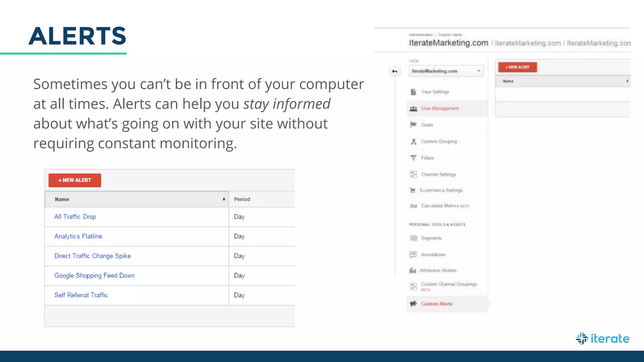Click the Segments icon
Viewport: 644px width, 362px height.
[413, 238]
